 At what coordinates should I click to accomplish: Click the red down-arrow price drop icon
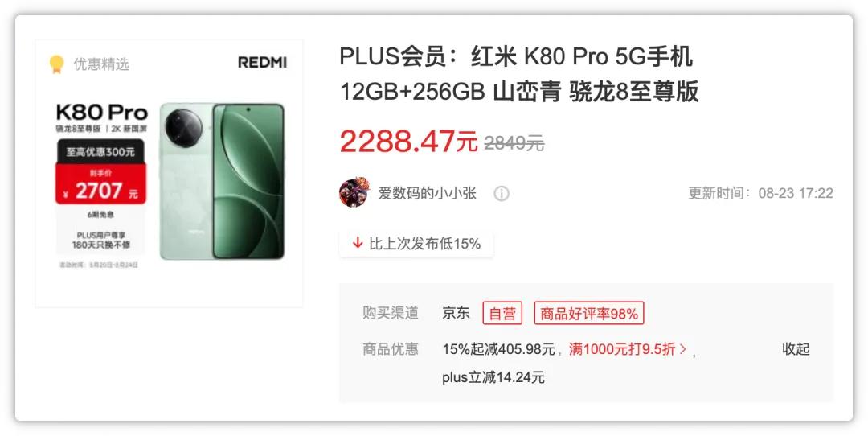tap(358, 243)
